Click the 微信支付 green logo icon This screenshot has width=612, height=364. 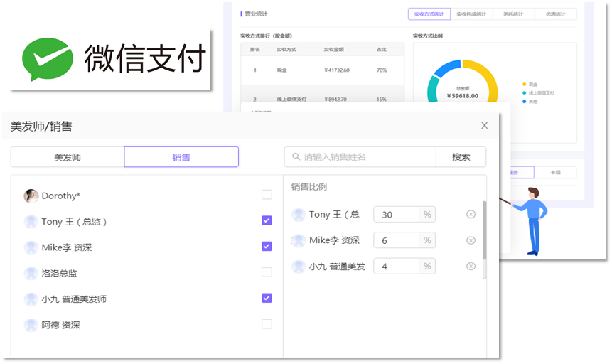click(47, 59)
